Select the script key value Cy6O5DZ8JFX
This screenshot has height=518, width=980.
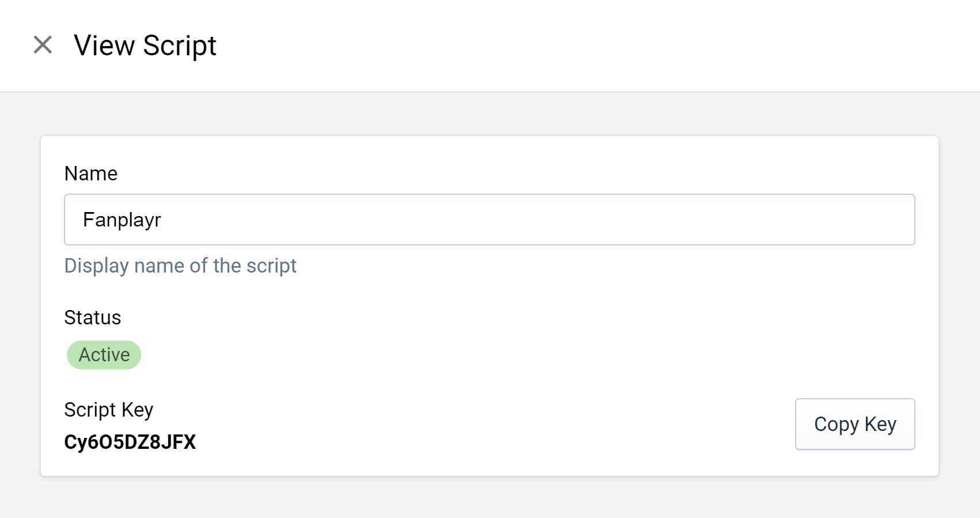point(130,442)
